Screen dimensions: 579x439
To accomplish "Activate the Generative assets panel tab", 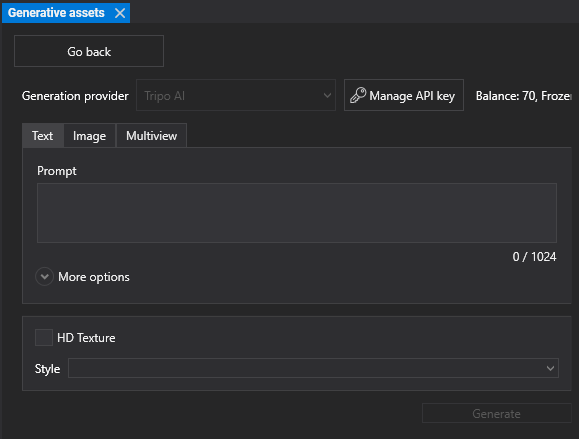I will pos(56,13).
